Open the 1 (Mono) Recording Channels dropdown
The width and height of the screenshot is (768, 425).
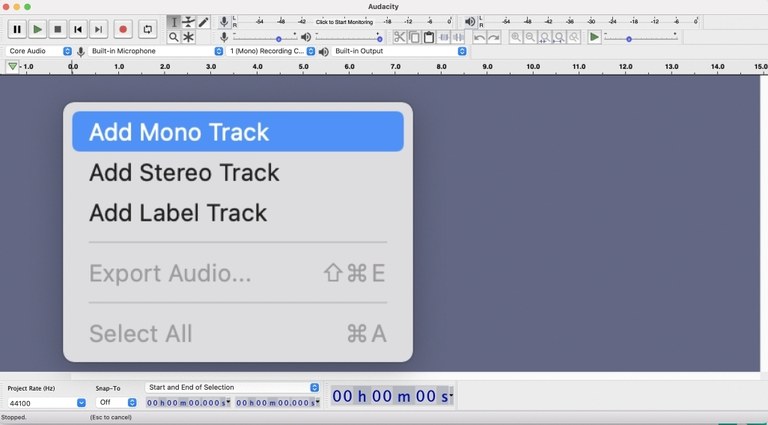coord(271,51)
